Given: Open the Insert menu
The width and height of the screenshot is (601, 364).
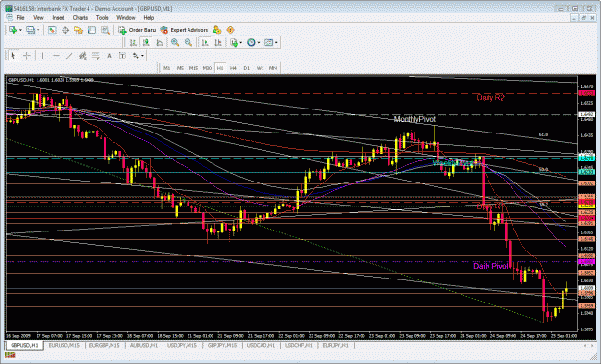Looking at the screenshot, I should click(59, 18).
